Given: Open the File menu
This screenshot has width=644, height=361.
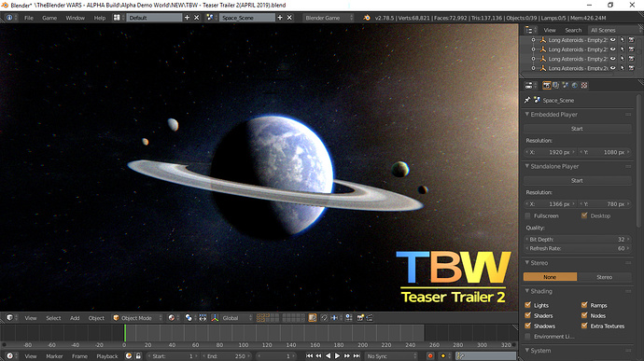Looking at the screenshot, I should 29,18.
